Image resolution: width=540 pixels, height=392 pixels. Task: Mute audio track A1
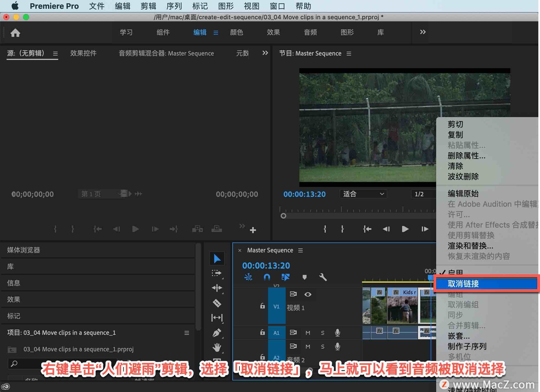308,333
